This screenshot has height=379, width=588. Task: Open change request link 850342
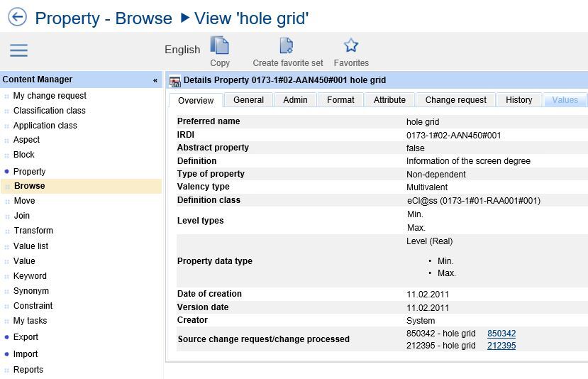501,334
